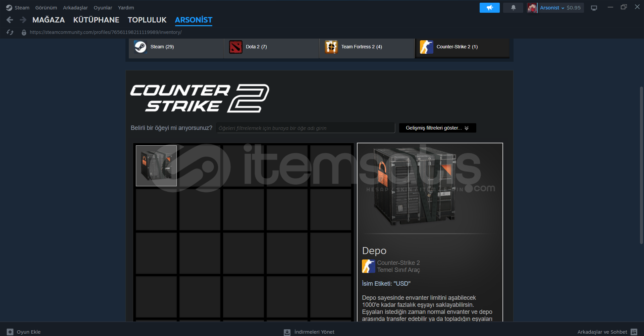This screenshot has height=336, width=644.
Task: Click the $0.95 wallet balance
Action: point(574,8)
